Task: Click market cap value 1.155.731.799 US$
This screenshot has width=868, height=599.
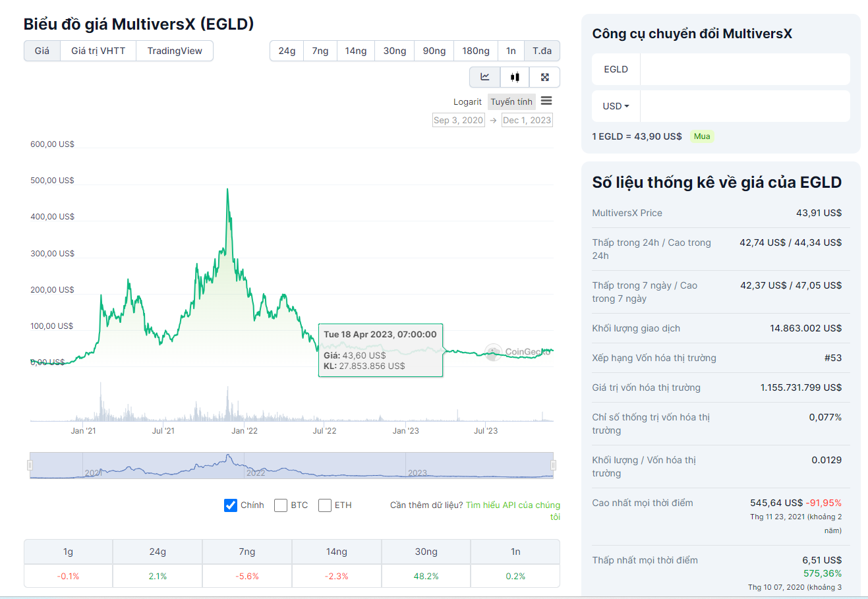Action: tap(801, 387)
